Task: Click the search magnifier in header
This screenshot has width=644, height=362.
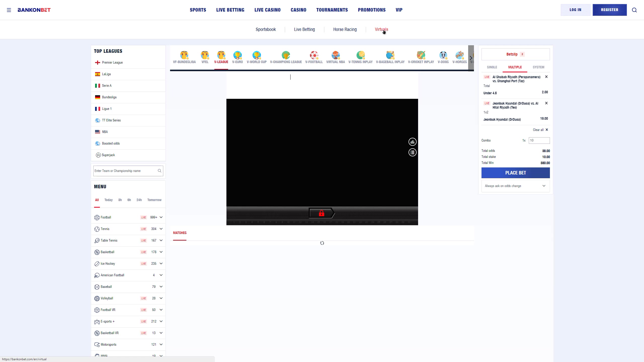Action: tap(634, 10)
